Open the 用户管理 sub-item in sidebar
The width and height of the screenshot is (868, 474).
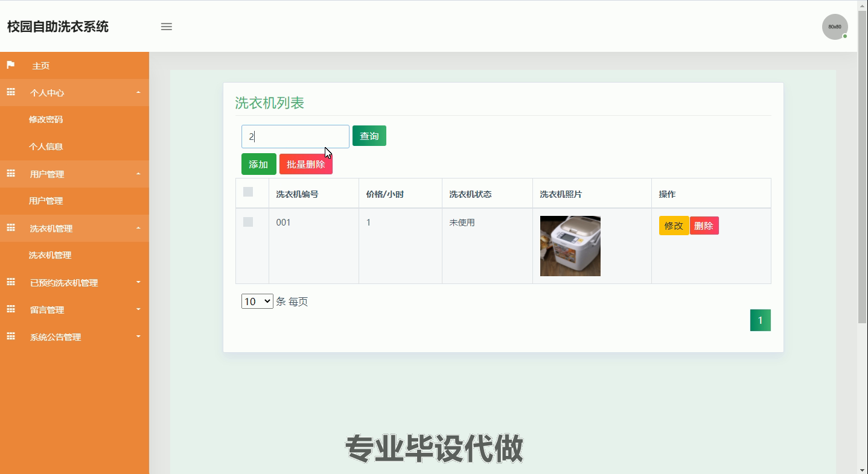point(46,201)
